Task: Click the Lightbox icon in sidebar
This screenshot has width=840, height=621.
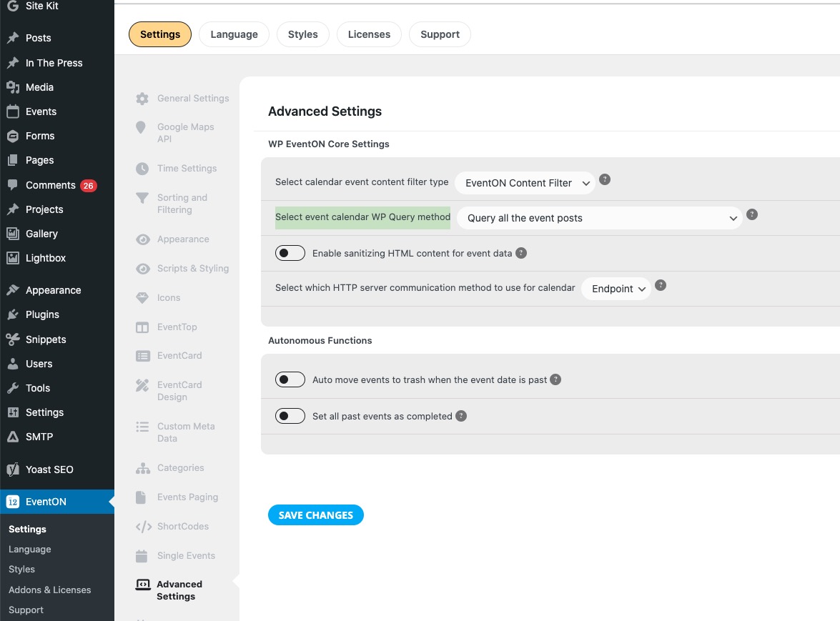Action: (13, 258)
